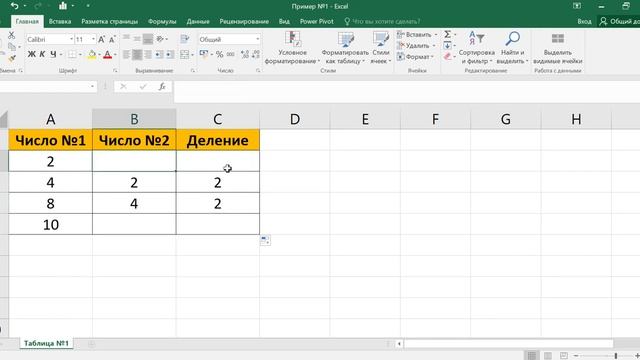This screenshot has height=360, width=640.
Task: Increase the cell indent
Action: [x=170, y=54]
